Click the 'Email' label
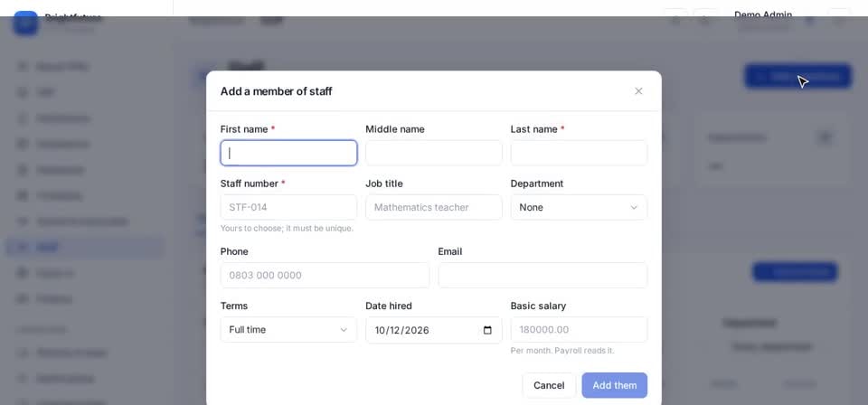This screenshot has width=868, height=405. 450,251
